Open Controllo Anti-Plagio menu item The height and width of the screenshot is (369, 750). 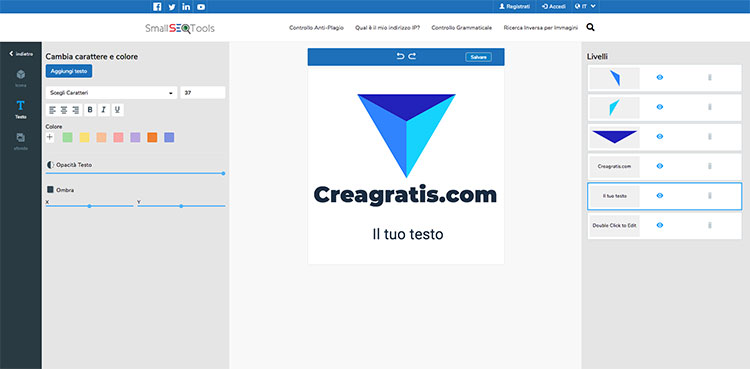(316, 28)
